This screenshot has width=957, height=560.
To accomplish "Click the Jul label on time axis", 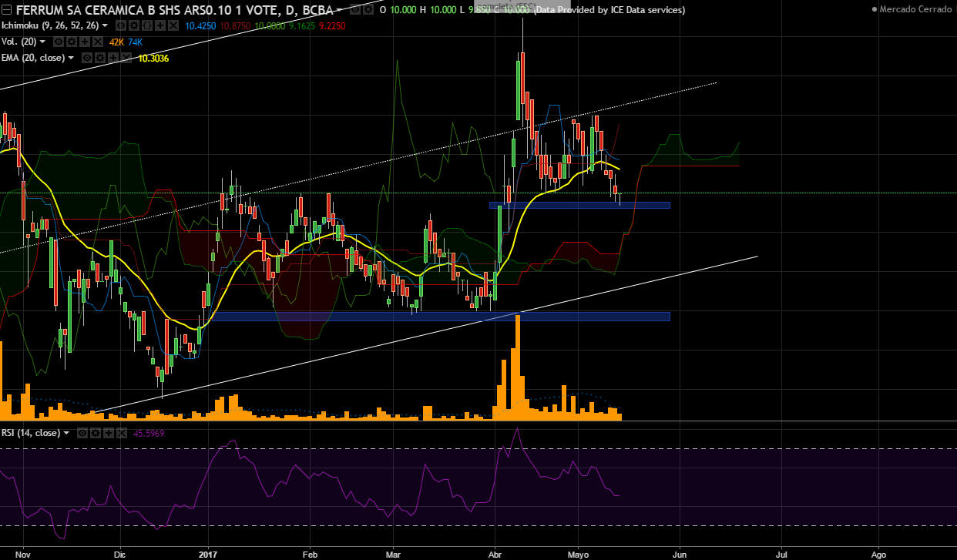I will (781, 553).
